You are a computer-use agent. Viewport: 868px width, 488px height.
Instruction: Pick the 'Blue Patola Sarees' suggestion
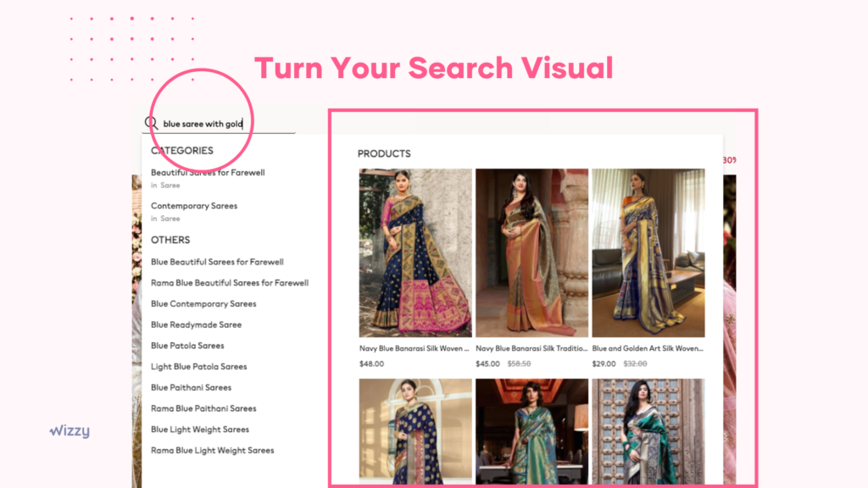pyautogui.click(x=187, y=346)
